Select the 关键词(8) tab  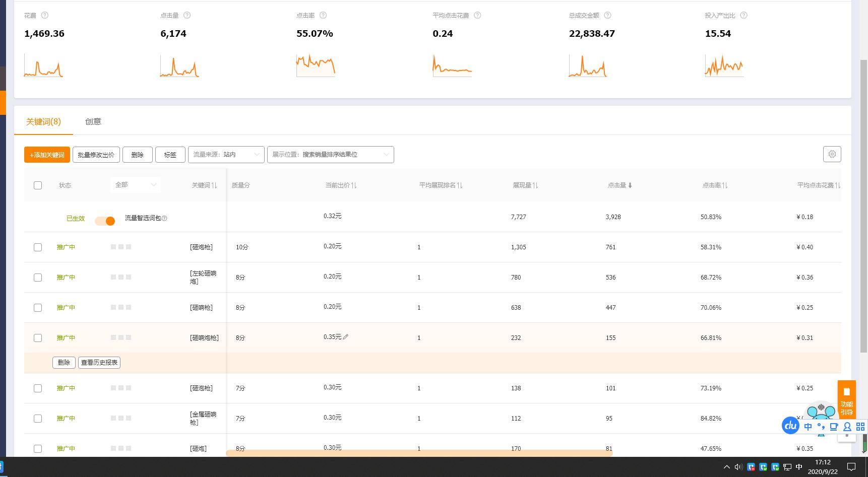(43, 121)
